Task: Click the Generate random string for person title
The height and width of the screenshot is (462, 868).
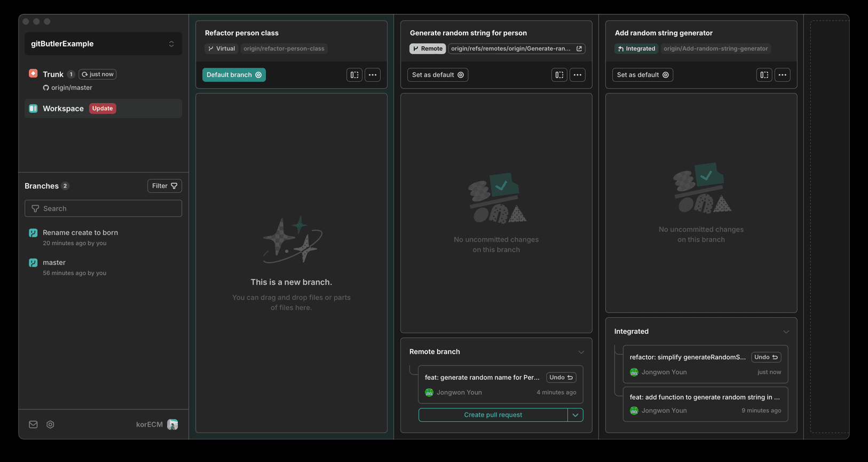Action: coord(468,33)
